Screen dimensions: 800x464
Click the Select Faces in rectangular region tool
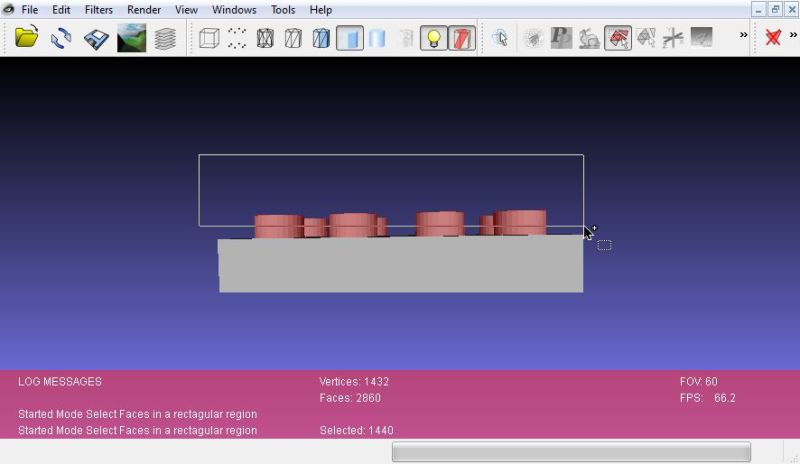pyautogui.click(x=617, y=38)
